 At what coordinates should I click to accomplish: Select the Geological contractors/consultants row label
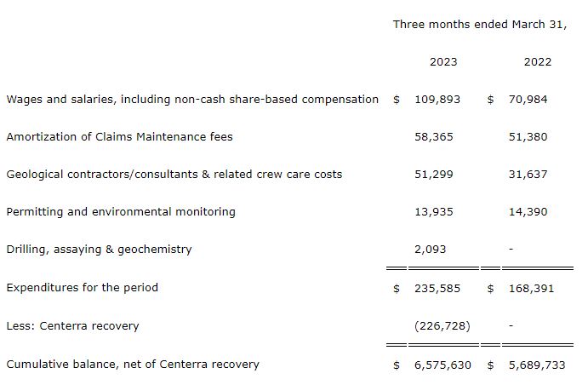pyautogui.click(x=174, y=175)
